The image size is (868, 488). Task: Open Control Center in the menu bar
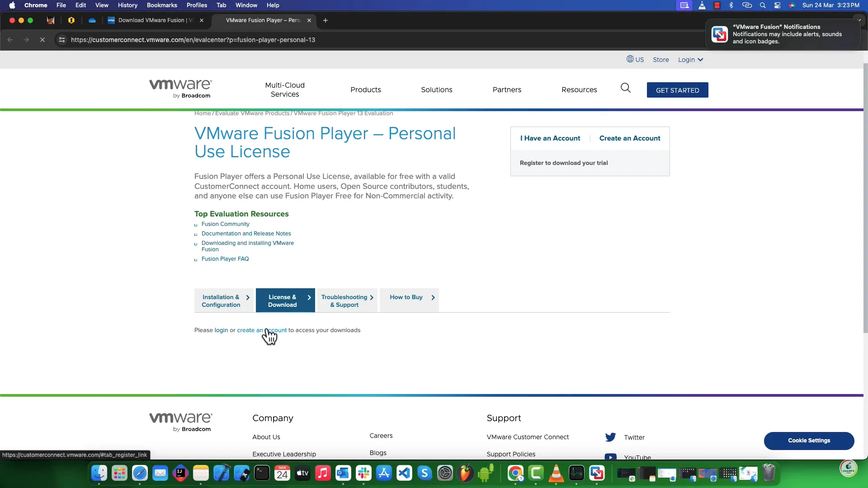777,5
